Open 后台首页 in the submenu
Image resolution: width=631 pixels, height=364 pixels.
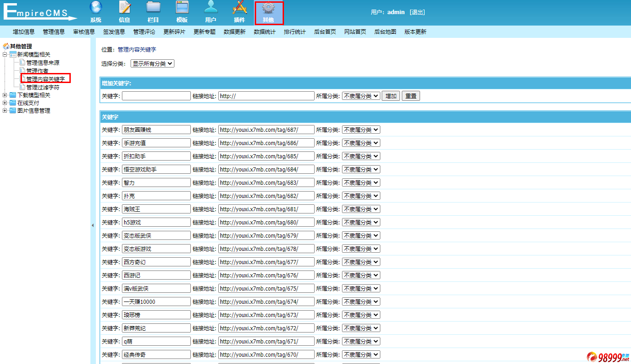point(325,31)
